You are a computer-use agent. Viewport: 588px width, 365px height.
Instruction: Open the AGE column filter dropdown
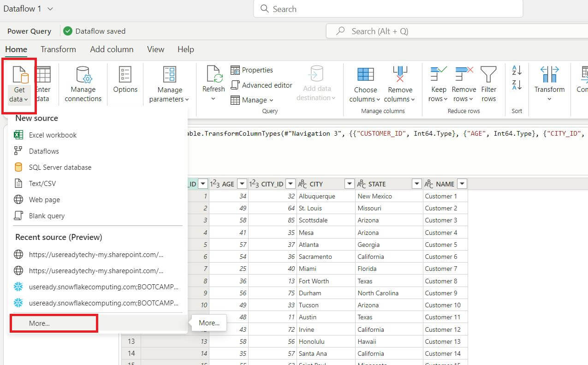(x=242, y=184)
